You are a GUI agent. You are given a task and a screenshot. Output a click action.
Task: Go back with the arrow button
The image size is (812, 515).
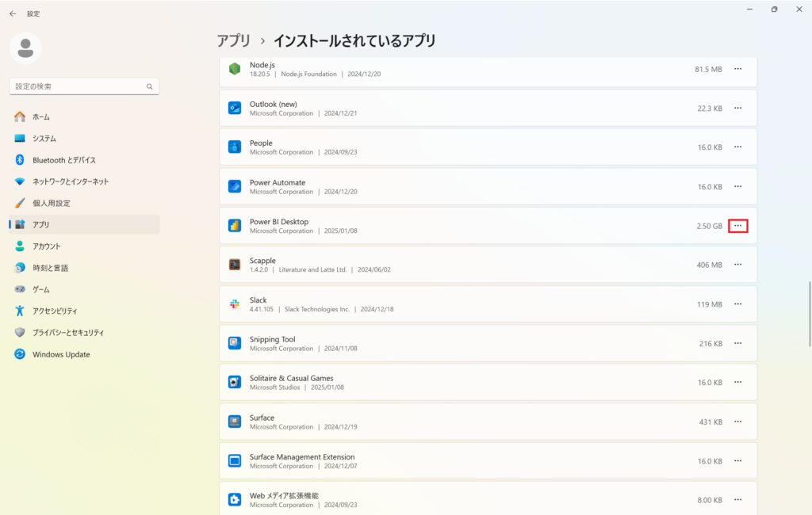[13, 14]
